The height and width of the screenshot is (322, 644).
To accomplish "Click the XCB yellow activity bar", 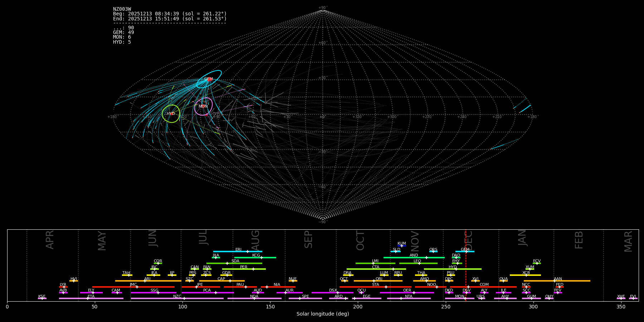I will coord(525,275).
